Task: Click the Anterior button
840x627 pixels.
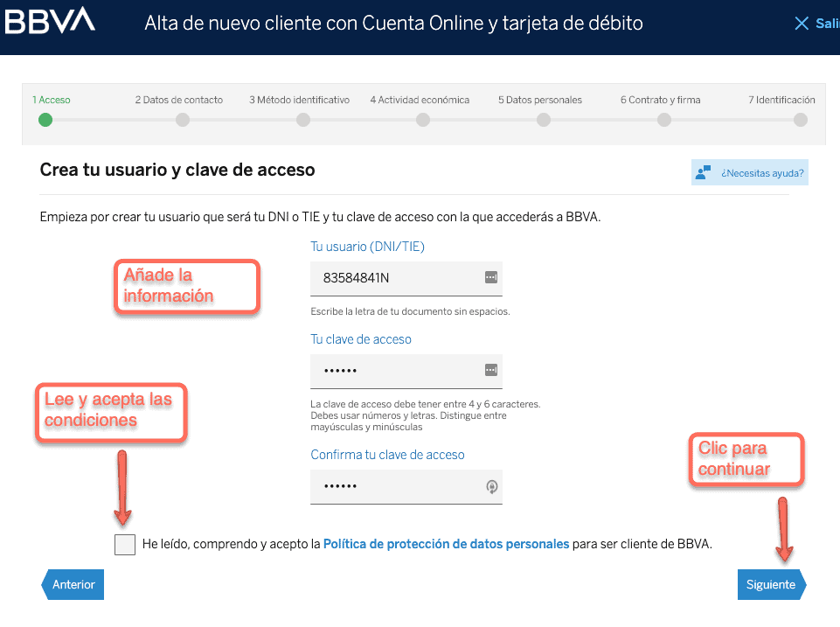Action: (73, 584)
